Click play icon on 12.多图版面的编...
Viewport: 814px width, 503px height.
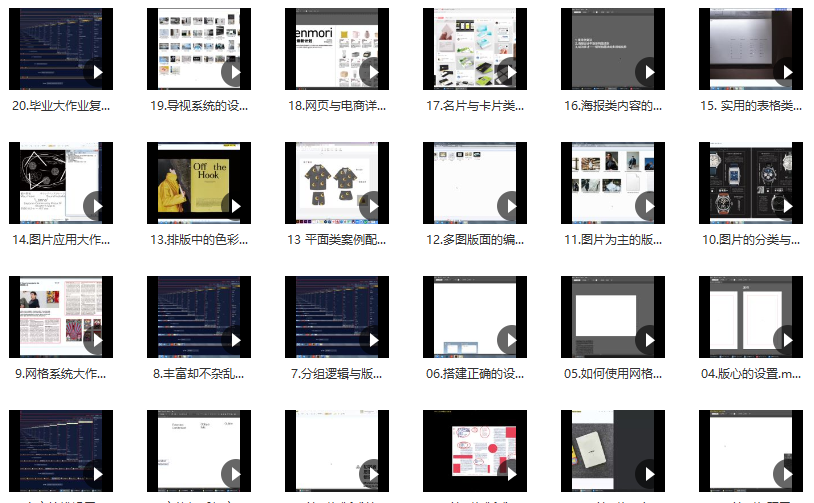point(511,207)
